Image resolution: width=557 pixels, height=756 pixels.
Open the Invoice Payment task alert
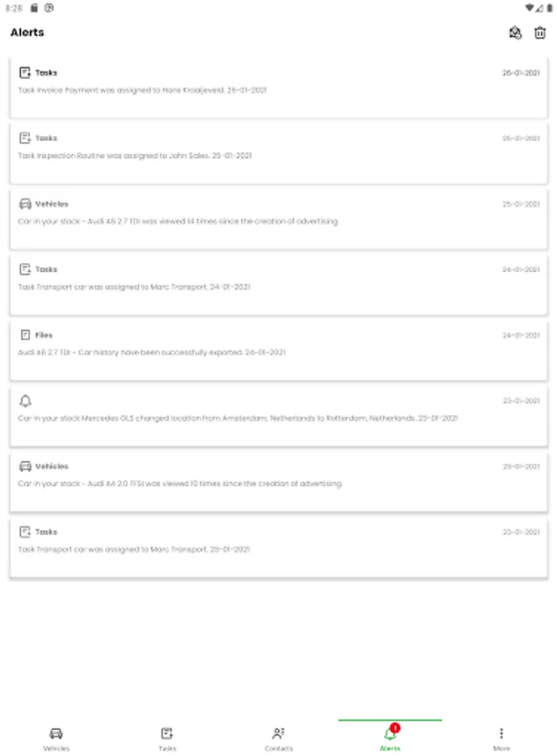click(x=278, y=88)
